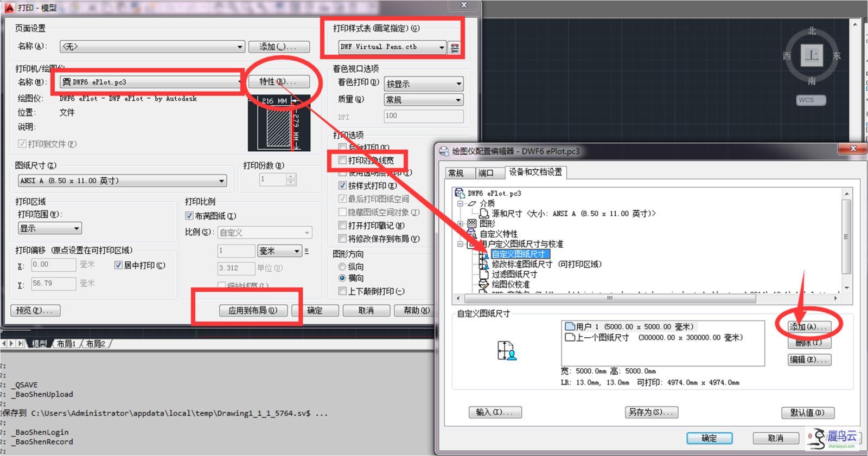The width and height of the screenshot is (868, 456).
Task: Select 纵向 portrait radio button
Action: (342, 266)
